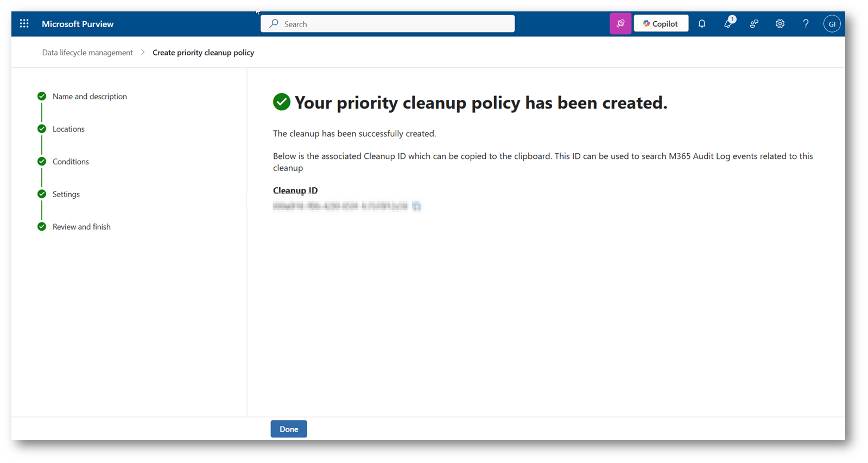The height and width of the screenshot is (463, 868).
Task: Click the Microsoft Purview home title
Action: click(78, 24)
